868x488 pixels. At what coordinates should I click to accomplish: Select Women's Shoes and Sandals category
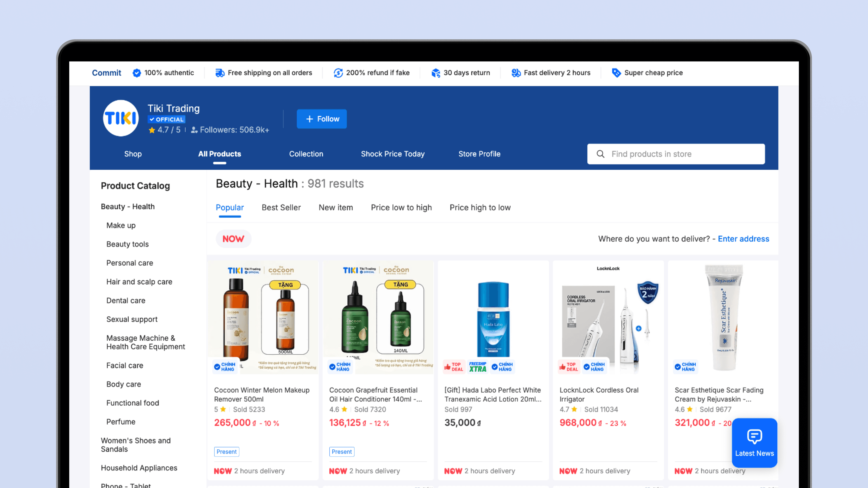[x=136, y=445]
